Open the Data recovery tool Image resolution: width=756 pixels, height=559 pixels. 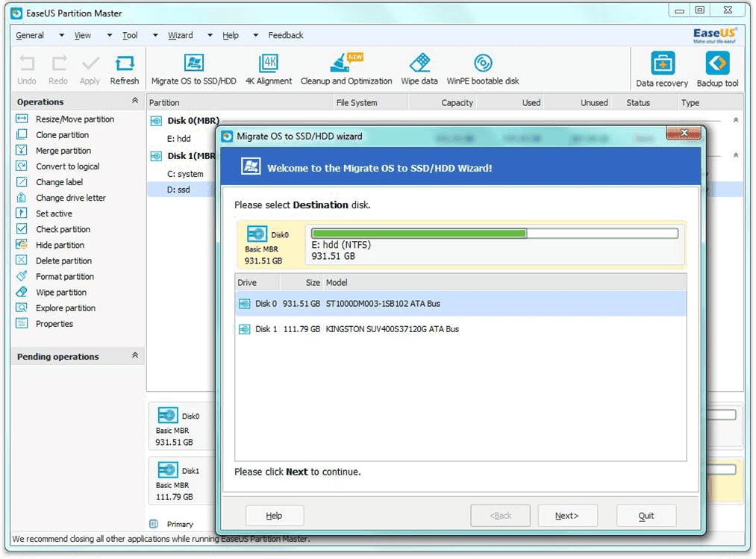click(662, 70)
